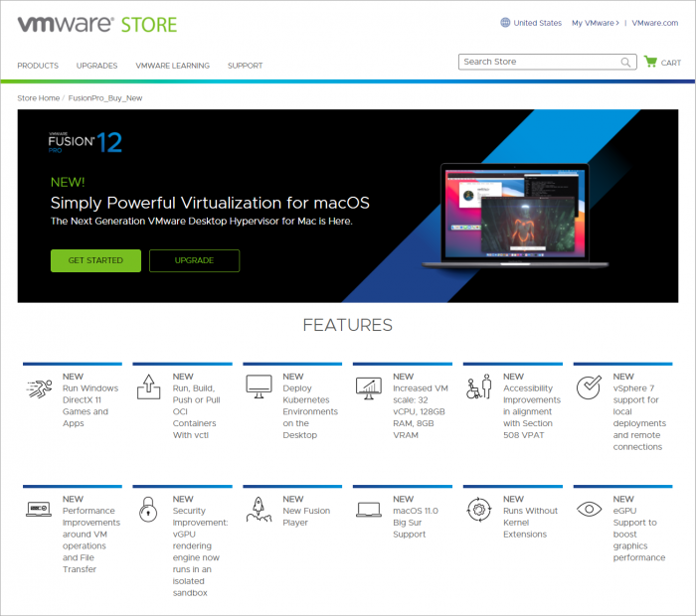The width and height of the screenshot is (696, 616).
Task: Click "Accessibility Improvements" Section 508 text
Action: point(532,411)
